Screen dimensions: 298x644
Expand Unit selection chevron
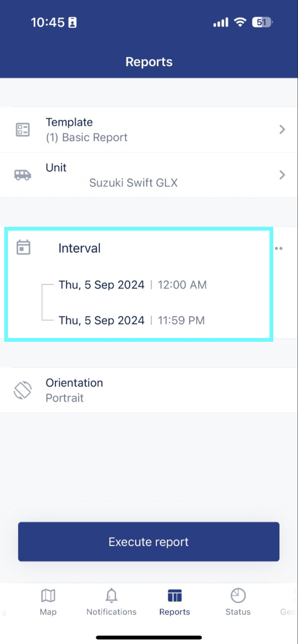pyautogui.click(x=282, y=175)
